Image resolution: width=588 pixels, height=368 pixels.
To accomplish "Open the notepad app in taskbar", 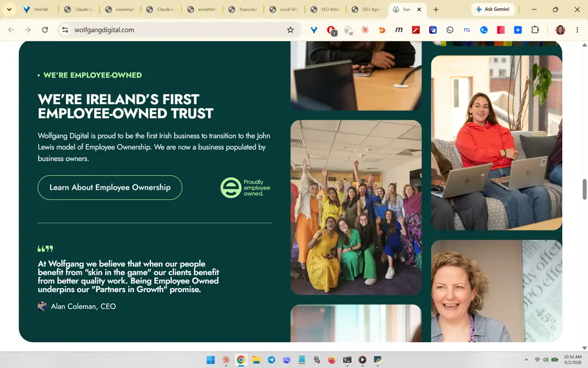I will tap(302, 360).
